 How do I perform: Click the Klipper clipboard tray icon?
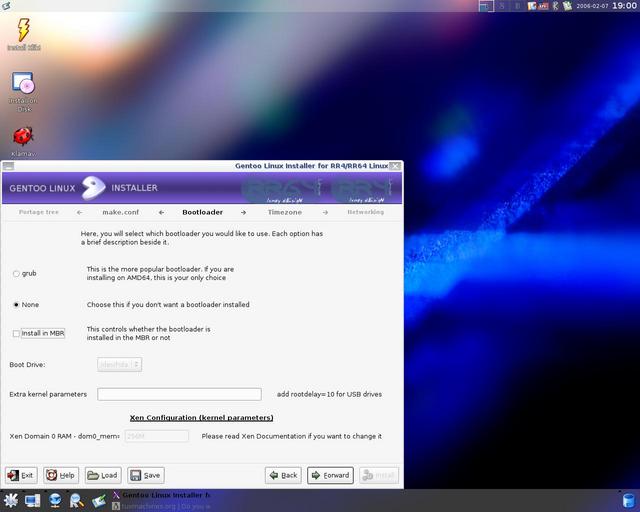pyautogui.click(x=531, y=6)
